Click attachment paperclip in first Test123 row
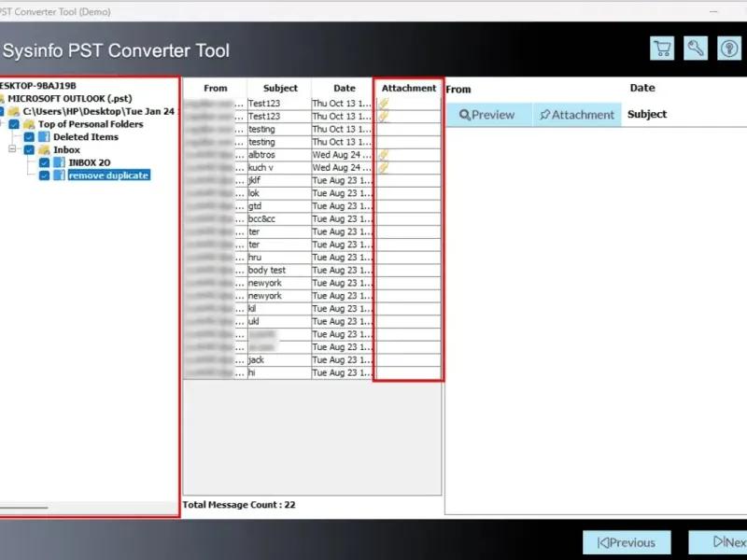Screen dimensions: 747x560 (x=384, y=104)
